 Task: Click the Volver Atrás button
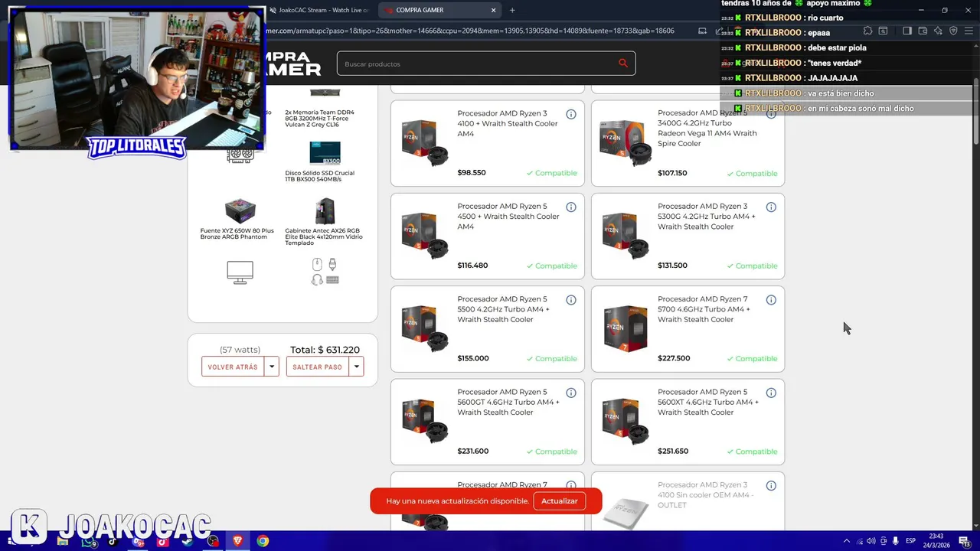pos(233,367)
